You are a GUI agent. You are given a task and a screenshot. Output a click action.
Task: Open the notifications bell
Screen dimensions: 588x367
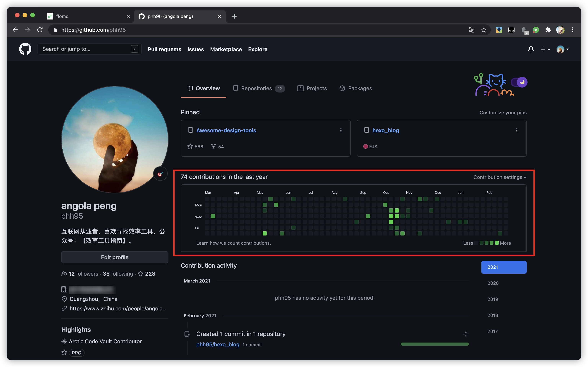tap(531, 49)
